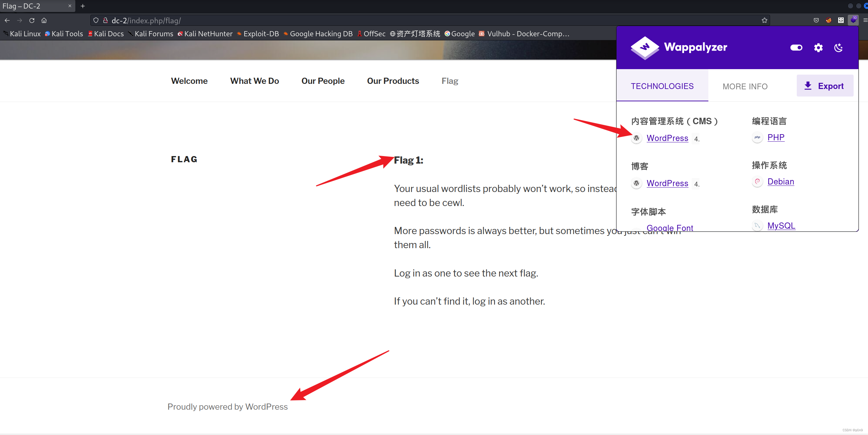Select the TECHNOLOGIES tab
The height and width of the screenshot is (435, 868).
[x=662, y=86]
